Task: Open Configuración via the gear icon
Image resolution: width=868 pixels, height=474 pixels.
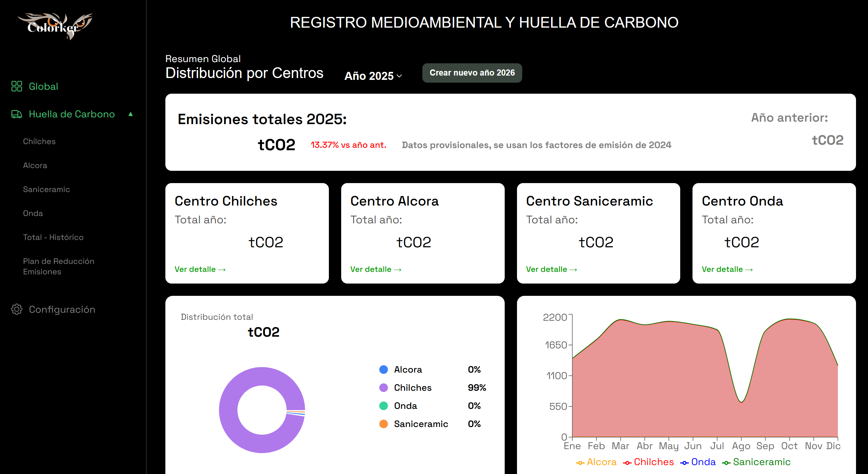Action: tap(17, 309)
